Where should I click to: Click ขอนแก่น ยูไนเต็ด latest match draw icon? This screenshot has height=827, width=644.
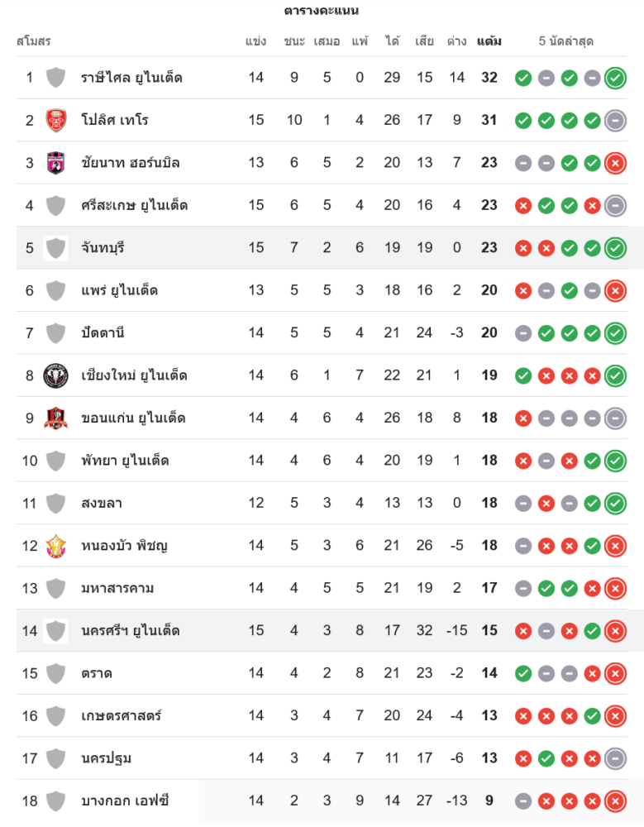point(615,418)
